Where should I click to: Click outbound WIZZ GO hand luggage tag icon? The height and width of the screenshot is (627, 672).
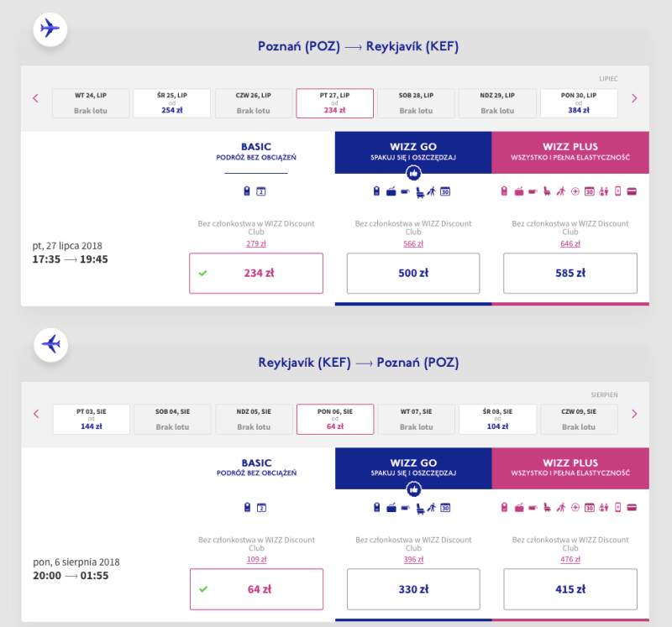pos(376,191)
